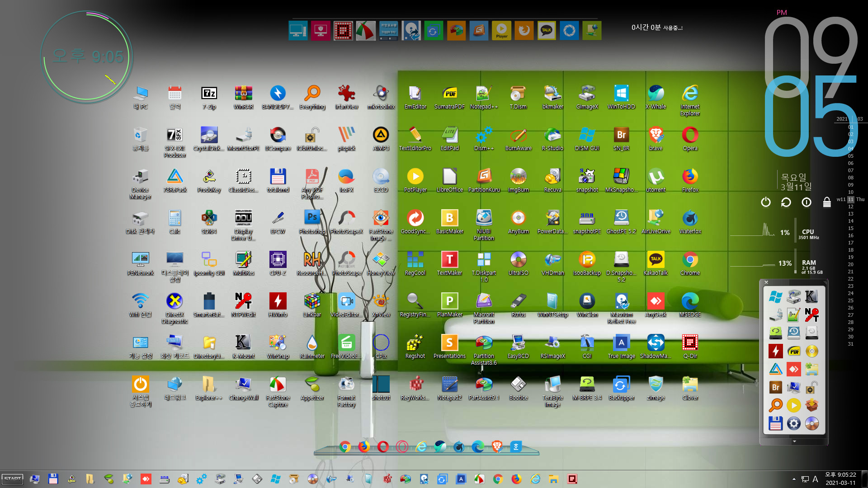The width and height of the screenshot is (868, 488).
Task: Launch Backupper desktop shortcut
Action: pyautogui.click(x=621, y=388)
